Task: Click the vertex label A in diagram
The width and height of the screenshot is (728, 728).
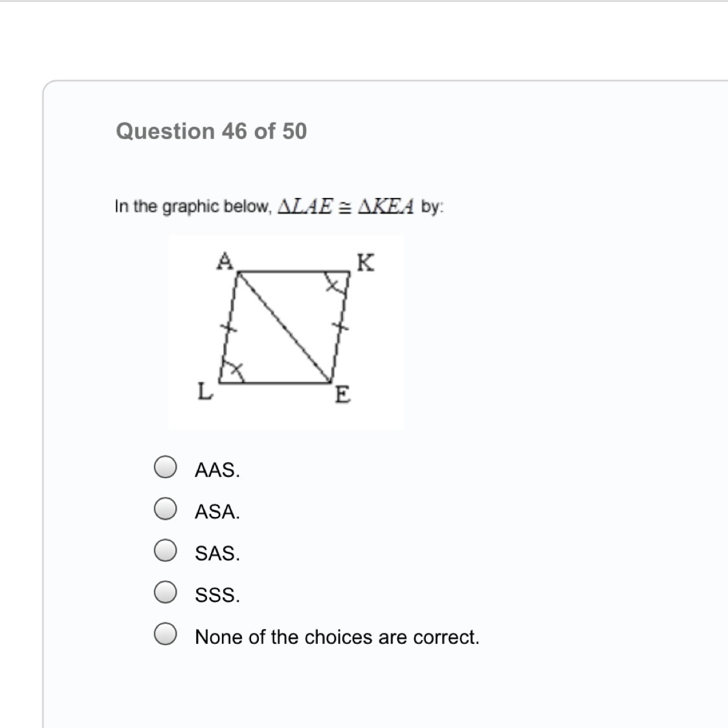Action: [225, 261]
